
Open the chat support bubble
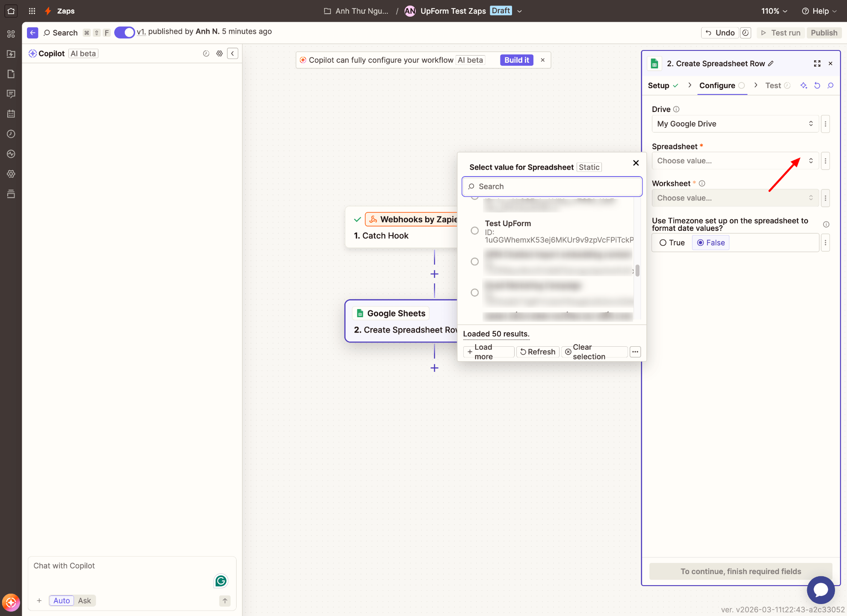pos(821,590)
